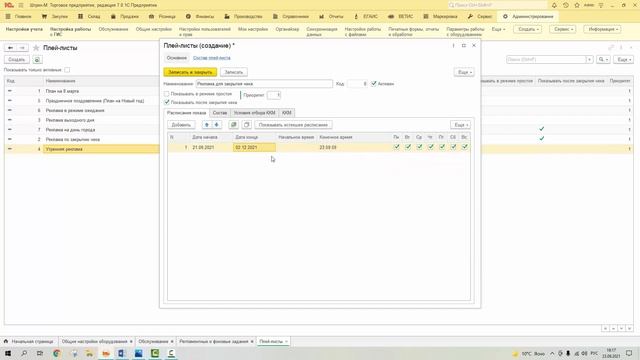Uncheck Показывать после закрытия чека
This screenshot has height=360, width=640.
pyautogui.click(x=167, y=102)
